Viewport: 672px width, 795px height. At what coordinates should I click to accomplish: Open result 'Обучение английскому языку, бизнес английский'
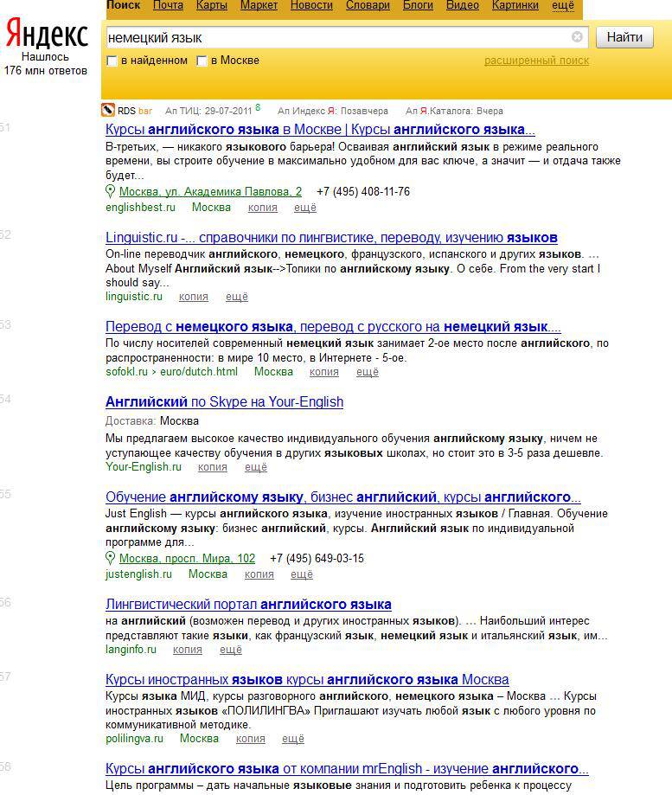(x=343, y=497)
